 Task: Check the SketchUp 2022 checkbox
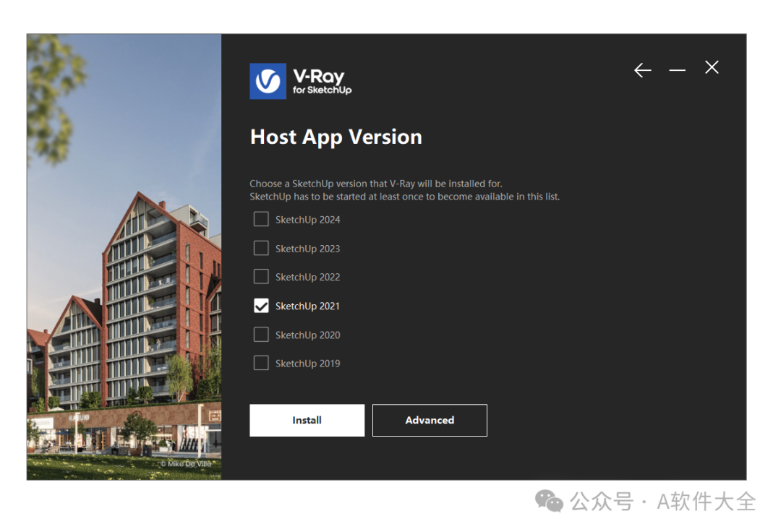[x=261, y=277]
